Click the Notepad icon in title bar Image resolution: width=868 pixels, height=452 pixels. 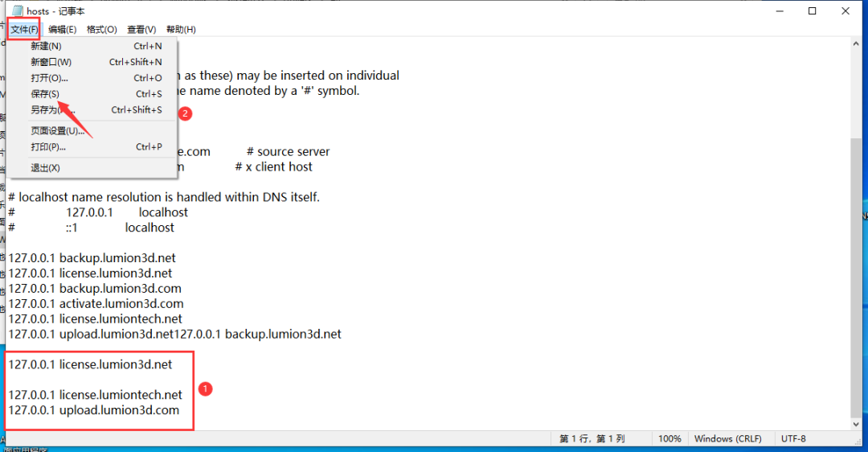click(16, 11)
